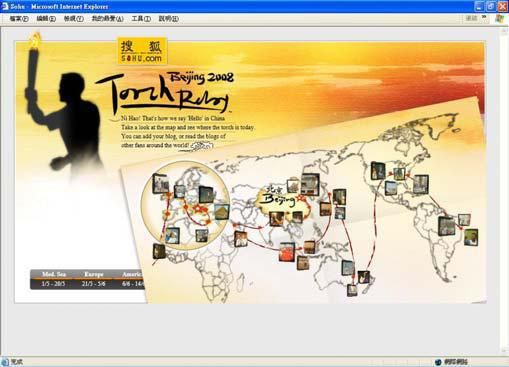Click the Beijing label on the map
509x367 pixels.
(277, 199)
